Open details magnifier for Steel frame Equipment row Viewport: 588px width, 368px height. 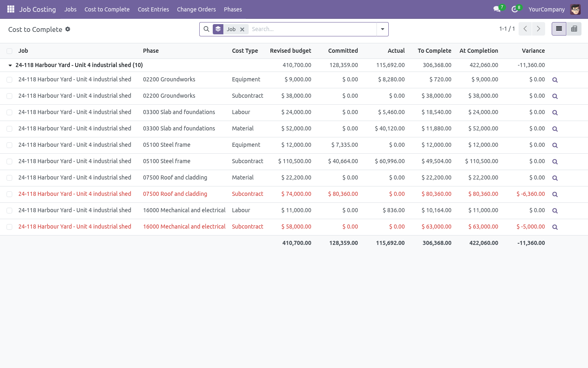tap(555, 146)
